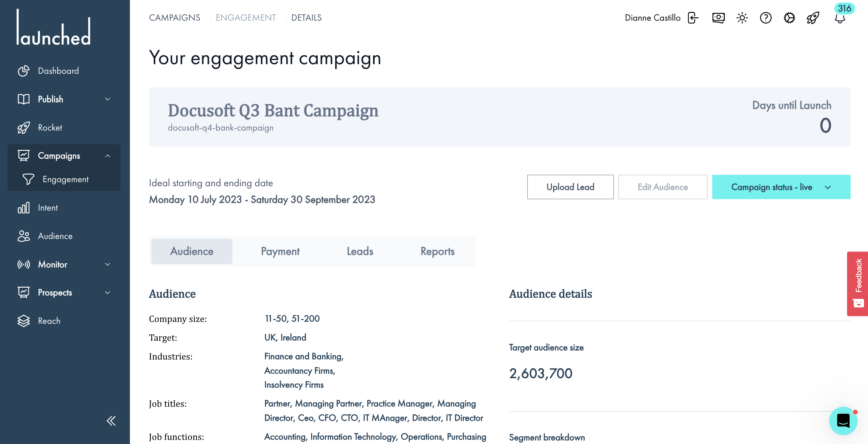Expand the Monitor menu chevron

[x=108, y=264]
